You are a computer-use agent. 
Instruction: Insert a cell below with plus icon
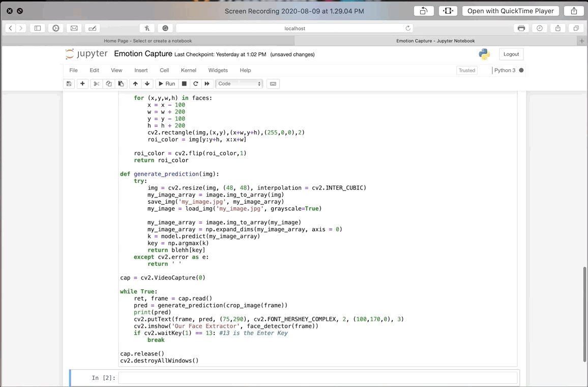pyautogui.click(x=82, y=84)
